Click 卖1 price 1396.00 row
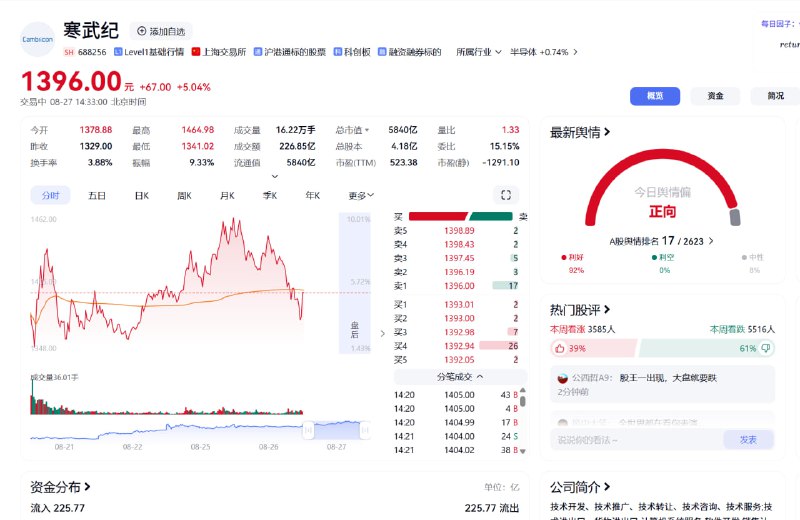The height and width of the screenshot is (520, 800). 457,286
